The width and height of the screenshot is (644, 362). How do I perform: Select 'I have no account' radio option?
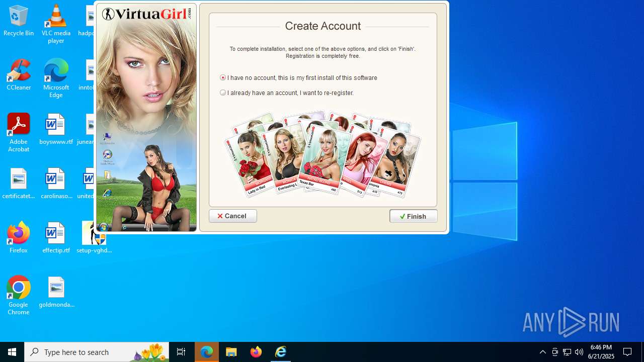coord(223,78)
